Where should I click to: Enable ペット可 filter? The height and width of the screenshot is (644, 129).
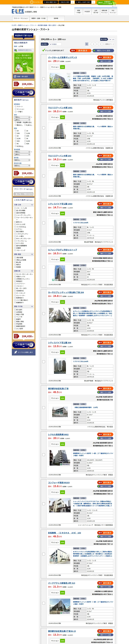click(15, 317)
